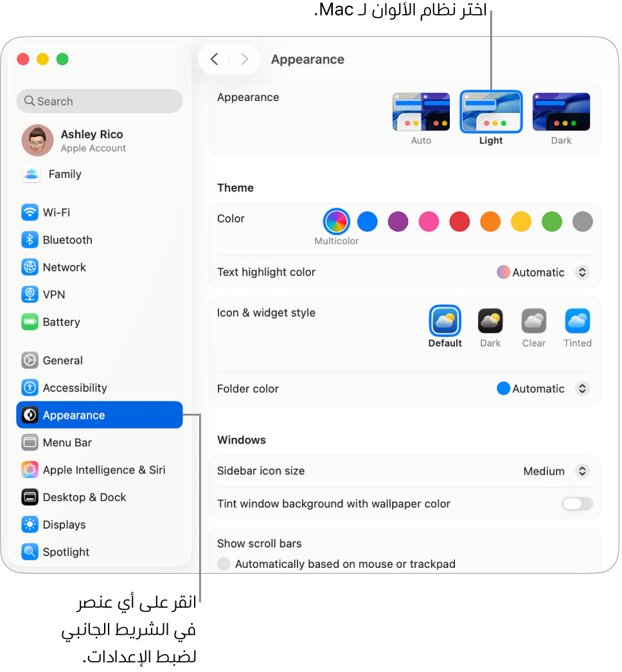Select the Multicolor theme color
This screenshot has height=672, width=622.
point(337,222)
